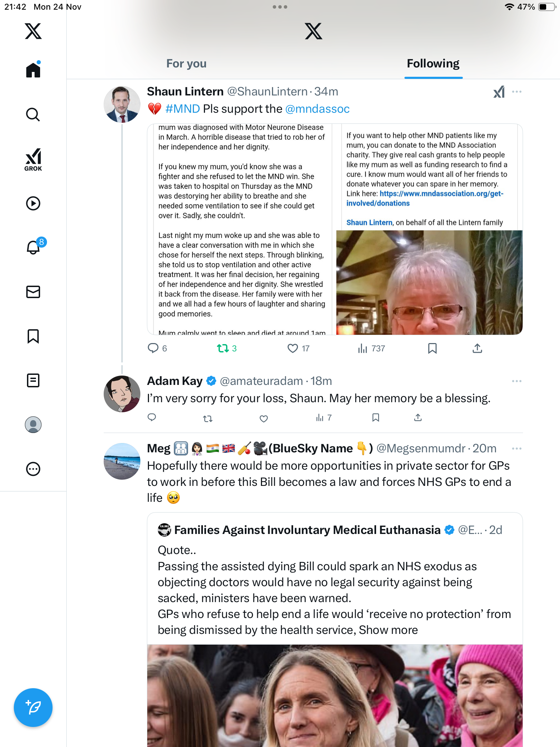Open Shaun Lintern's profile picture

coord(122,104)
